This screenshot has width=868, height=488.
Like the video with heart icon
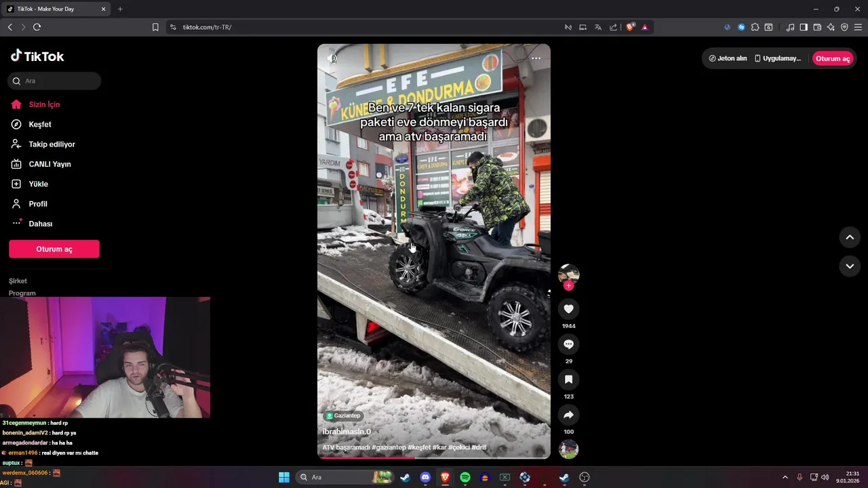(568, 309)
